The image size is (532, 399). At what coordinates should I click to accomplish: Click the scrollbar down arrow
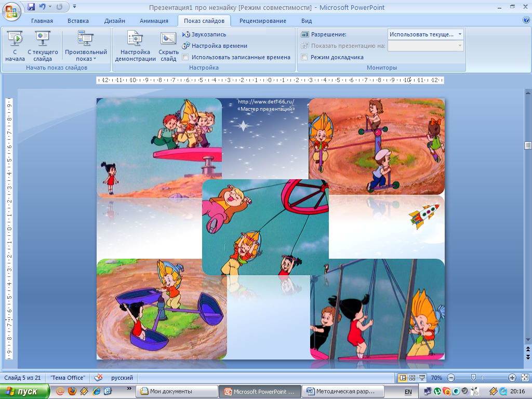coord(528,339)
